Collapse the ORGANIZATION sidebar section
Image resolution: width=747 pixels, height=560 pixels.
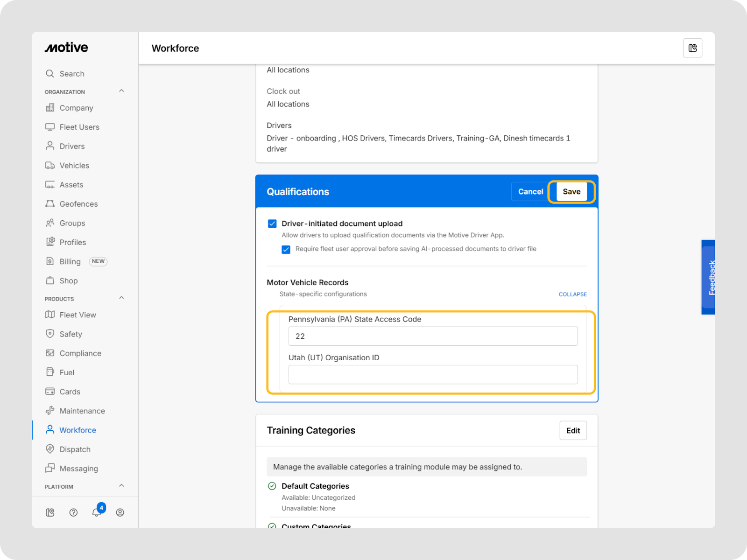[x=121, y=91]
